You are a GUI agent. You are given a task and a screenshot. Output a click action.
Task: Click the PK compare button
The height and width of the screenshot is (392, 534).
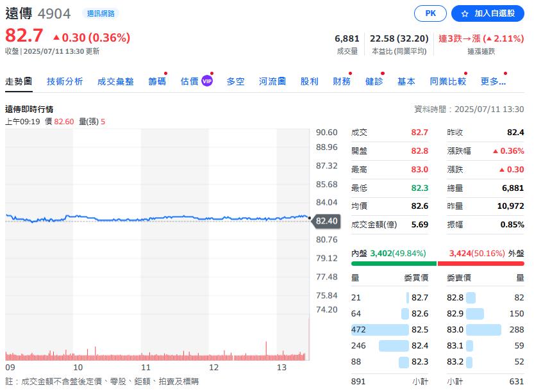[x=430, y=13]
